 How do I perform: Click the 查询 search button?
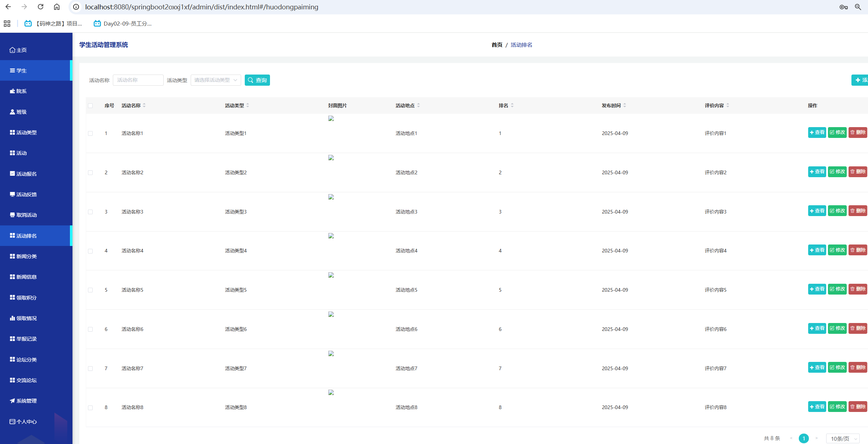[257, 80]
